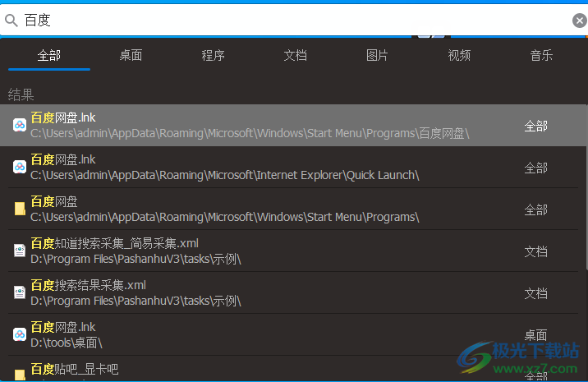Select the 视频 tab
Image resolution: width=588 pixels, height=382 pixels.
click(x=459, y=56)
